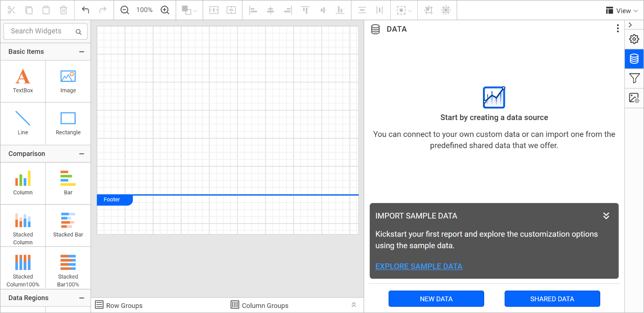Open the Parameters filter panel
The image size is (644, 313).
coord(634,78)
